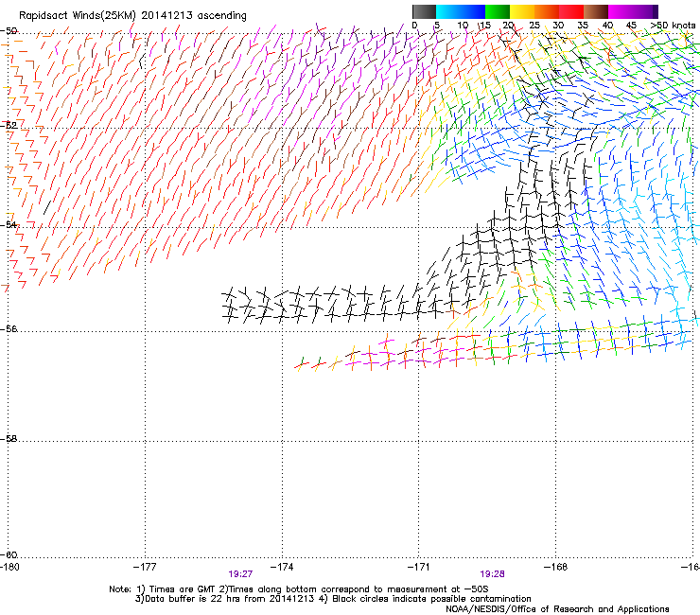The width and height of the screenshot is (700, 615).
Task: Click the -52 latitude label
Action: (9, 126)
